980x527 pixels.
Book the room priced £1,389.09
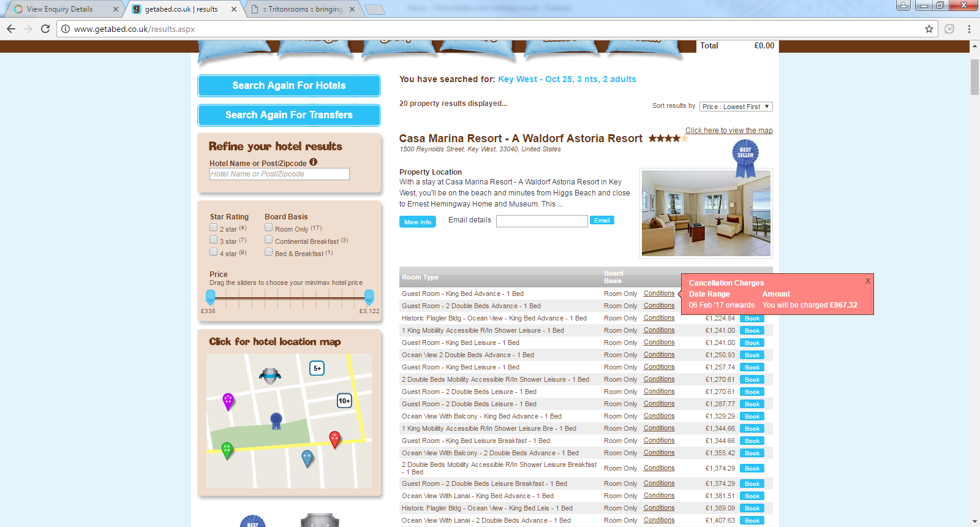click(752, 509)
